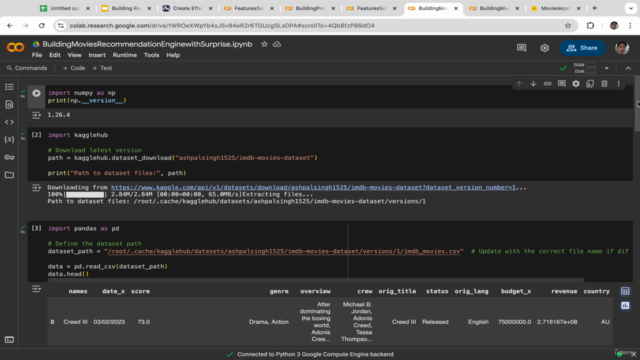Open the Files folder icon in sidebar
The width and height of the screenshot is (640, 360).
tap(9, 175)
